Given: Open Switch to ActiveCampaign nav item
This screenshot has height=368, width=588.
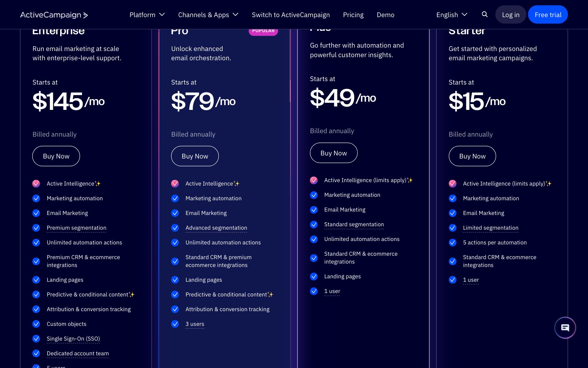Looking at the screenshot, I should [x=291, y=15].
